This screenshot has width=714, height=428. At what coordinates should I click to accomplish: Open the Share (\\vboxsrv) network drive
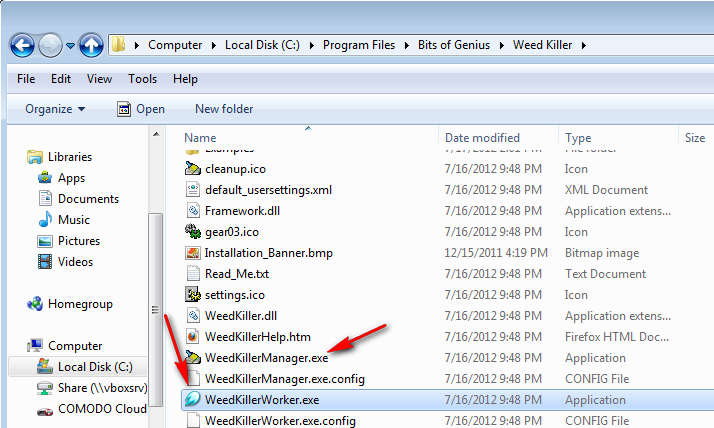coord(102,388)
